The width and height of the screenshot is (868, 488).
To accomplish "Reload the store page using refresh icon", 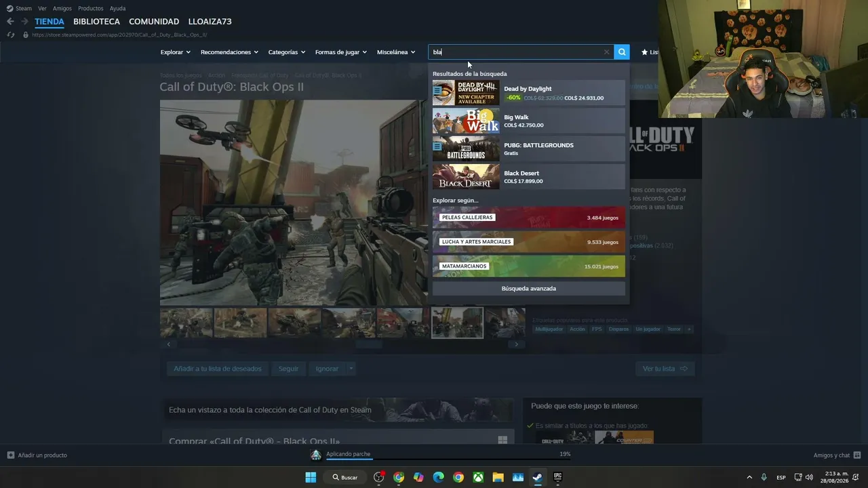I will point(10,35).
